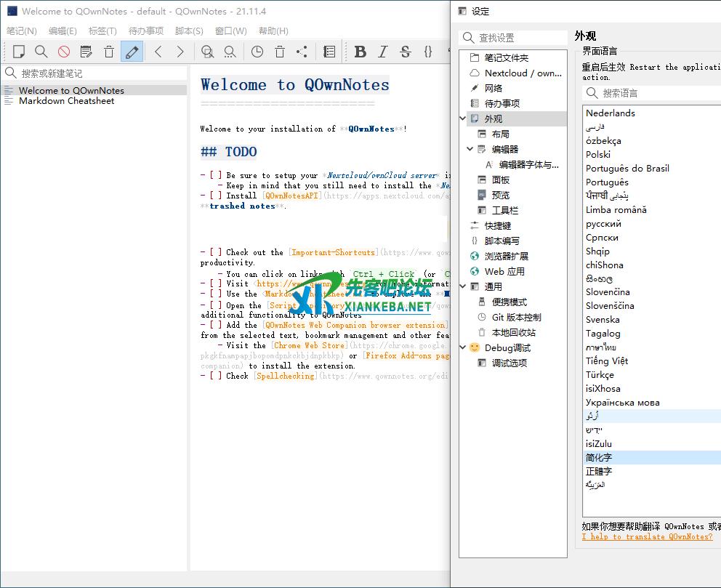The height and width of the screenshot is (588, 721).
Task: Click the forward arrow in toolbar
Action: 180,52
